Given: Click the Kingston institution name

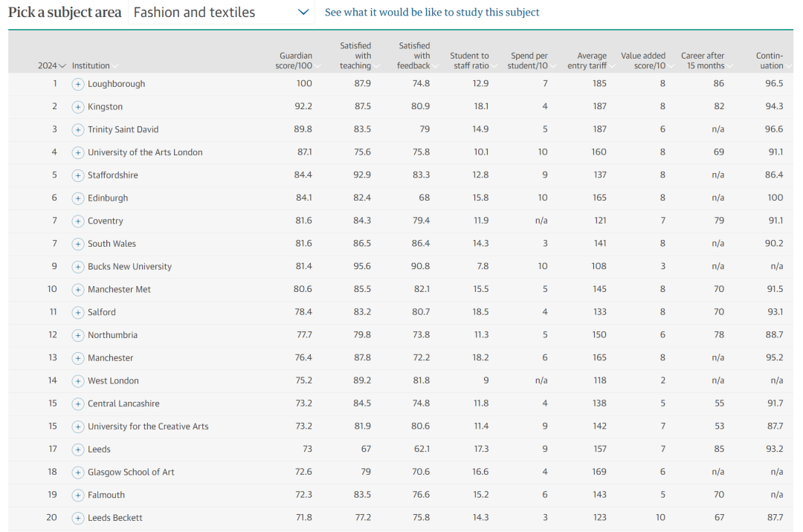Looking at the screenshot, I should coord(105,107).
